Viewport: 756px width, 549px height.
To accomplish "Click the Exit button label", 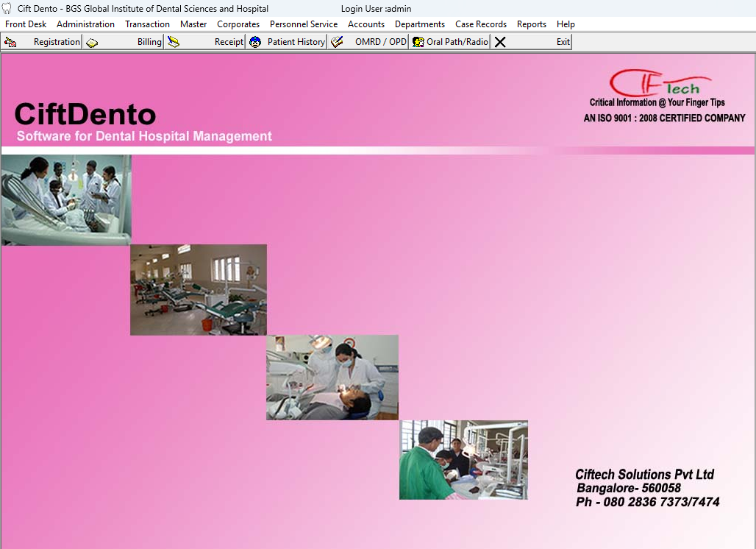I will pos(563,42).
